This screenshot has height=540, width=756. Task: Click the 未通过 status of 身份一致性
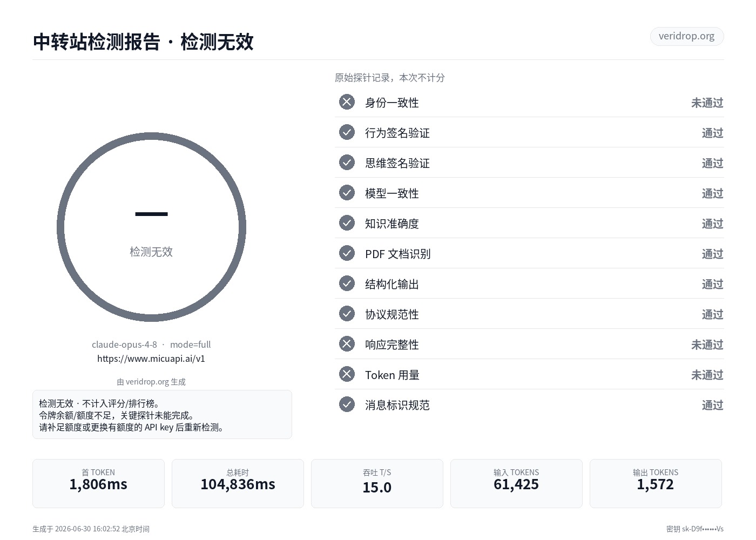pyautogui.click(x=707, y=103)
